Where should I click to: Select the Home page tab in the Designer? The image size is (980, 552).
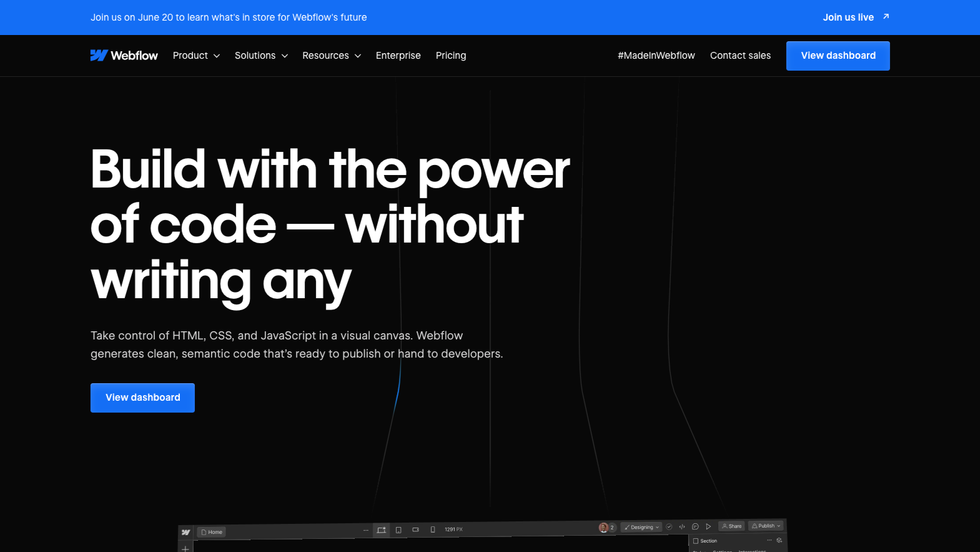tap(212, 532)
